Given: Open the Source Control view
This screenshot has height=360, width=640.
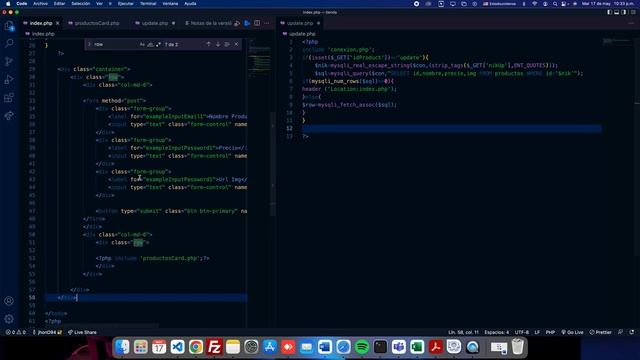Looking at the screenshot, I should [9, 61].
